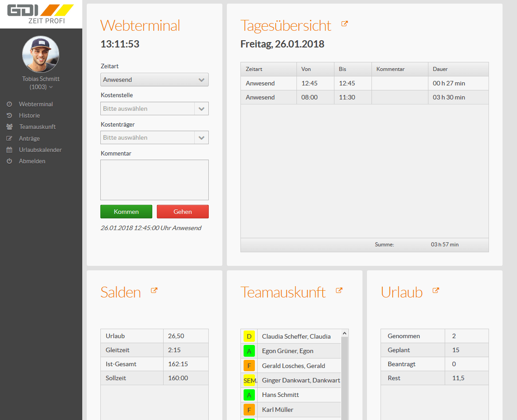
Task: Open Tagesübersicht in external view icon
Action: 344,24
